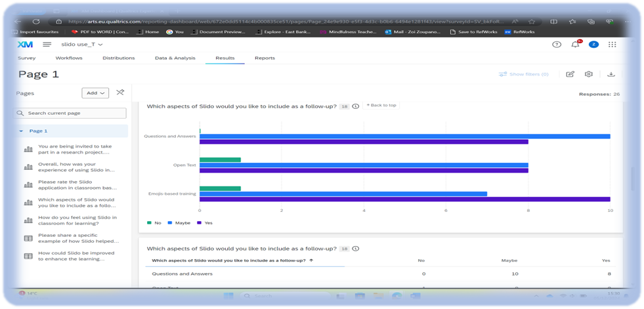Open the help question mark icon
This screenshot has width=644, height=309.
[x=557, y=45]
